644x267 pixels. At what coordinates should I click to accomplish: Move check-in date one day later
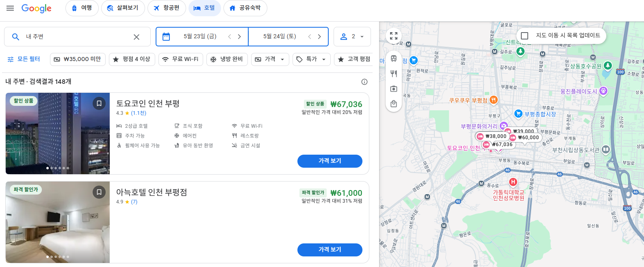[x=239, y=37]
